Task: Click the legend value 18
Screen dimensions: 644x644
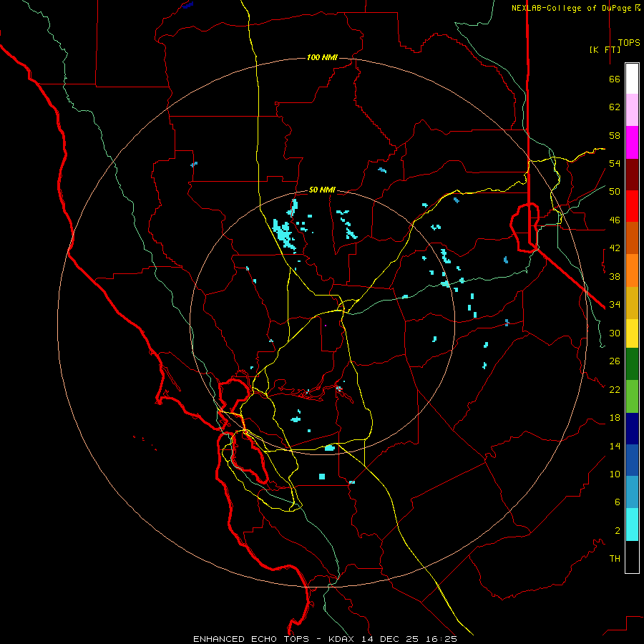Action: click(x=615, y=418)
